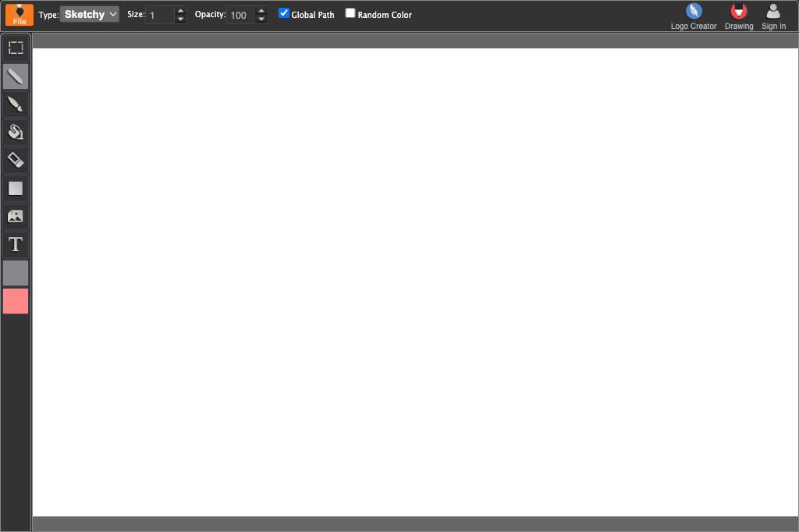Decrease Opacity with down arrow
This screenshot has height=532, width=799.
[261, 20]
